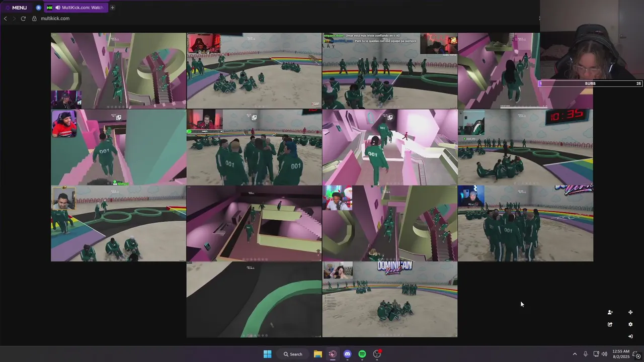Select the dark pink room overhead stream
This screenshot has width=644, height=362.
(x=254, y=223)
